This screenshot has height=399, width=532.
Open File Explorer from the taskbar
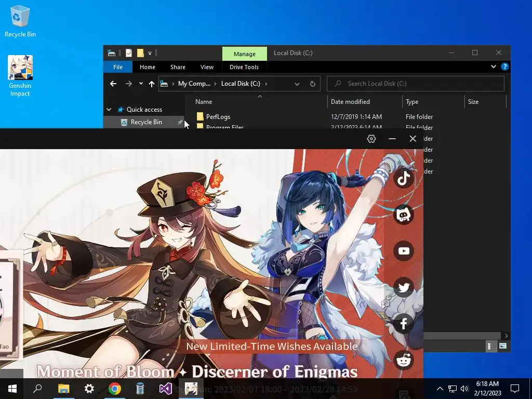tap(63, 389)
